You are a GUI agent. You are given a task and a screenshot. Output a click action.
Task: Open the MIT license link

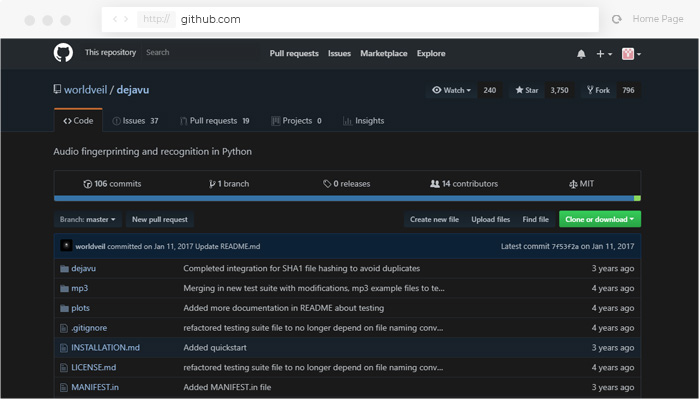click(582, 184)
